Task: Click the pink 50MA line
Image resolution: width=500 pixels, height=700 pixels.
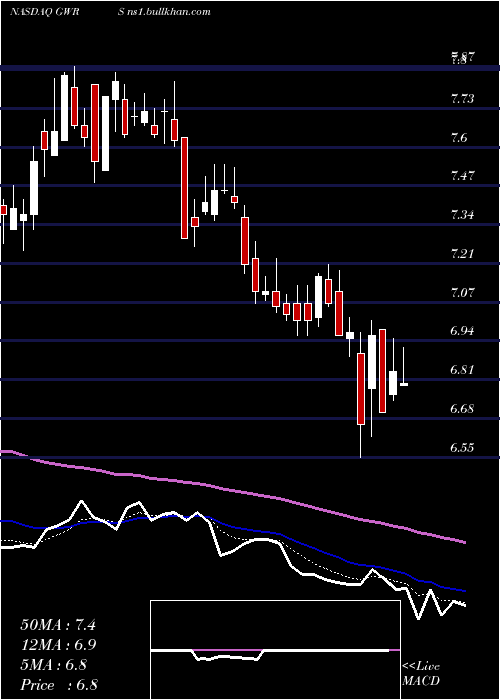Action: (x=232, y=491)
